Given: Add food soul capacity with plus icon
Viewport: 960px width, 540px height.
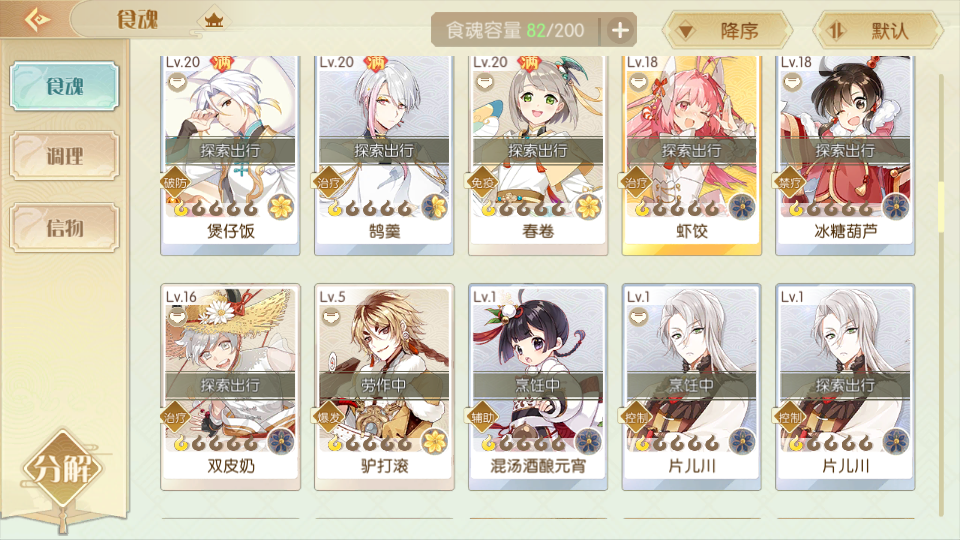Looking at the screenshot, I should pos(620,30).
